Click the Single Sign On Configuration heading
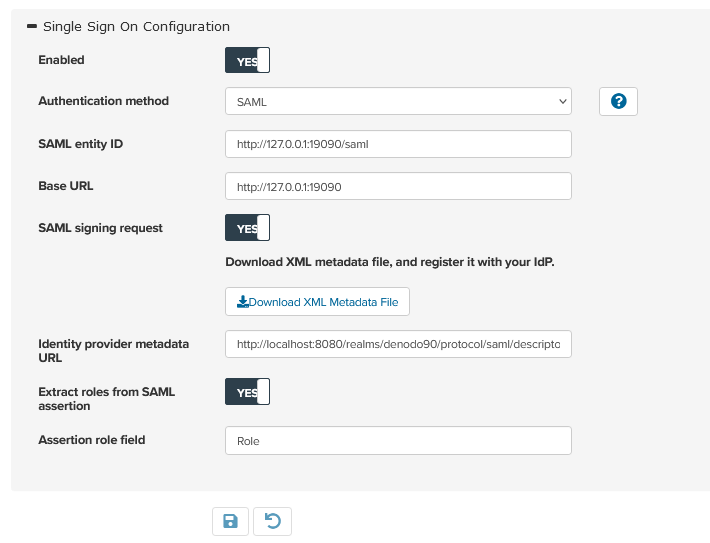Image resolution: width=710 pixels, height=543 pixels. click(x=136, y=27)
